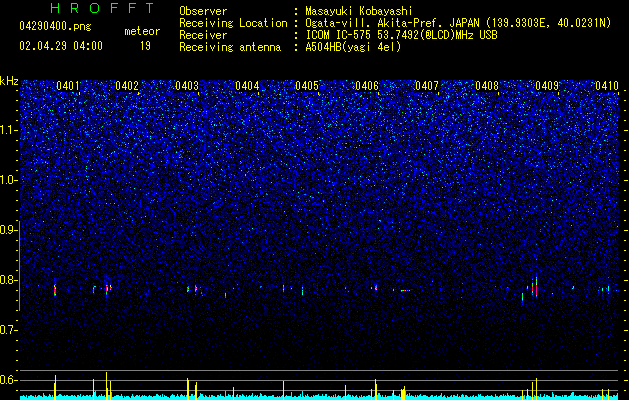Click the A504HB(yagi 4el) antenna text

(x=353, y=47)
